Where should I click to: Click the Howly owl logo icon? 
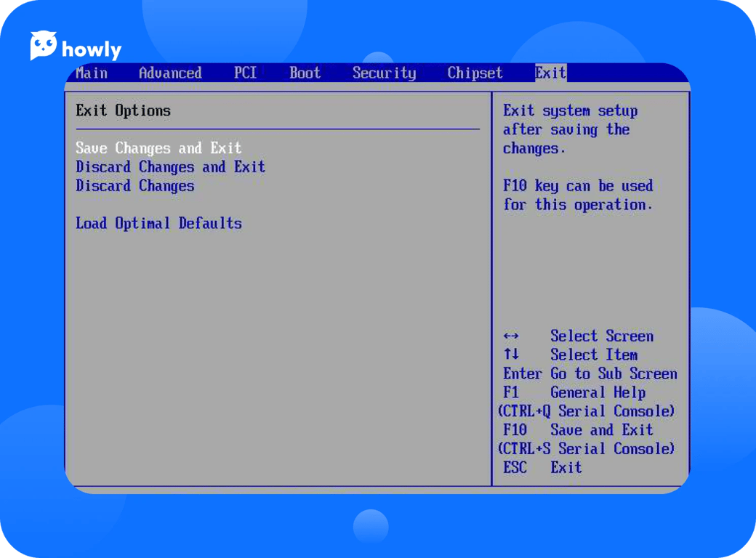click(x=43, y=46)
